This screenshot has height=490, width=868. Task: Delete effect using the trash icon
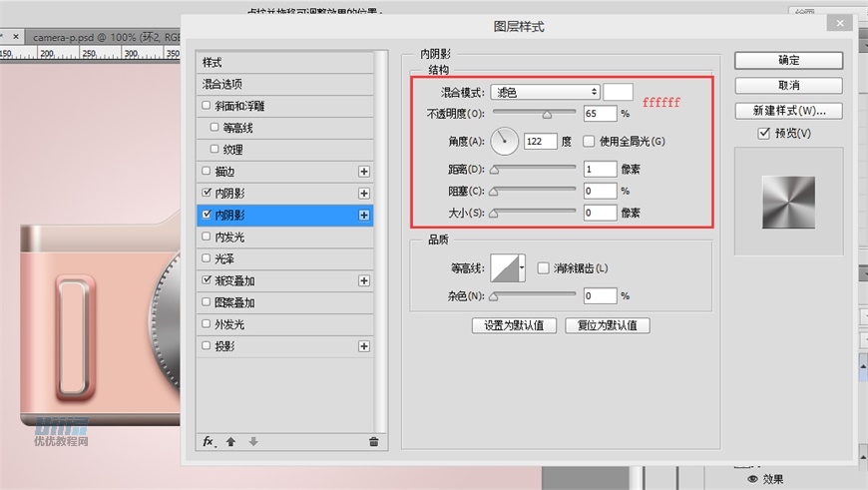pyautogui.click(x=374, y=441)
